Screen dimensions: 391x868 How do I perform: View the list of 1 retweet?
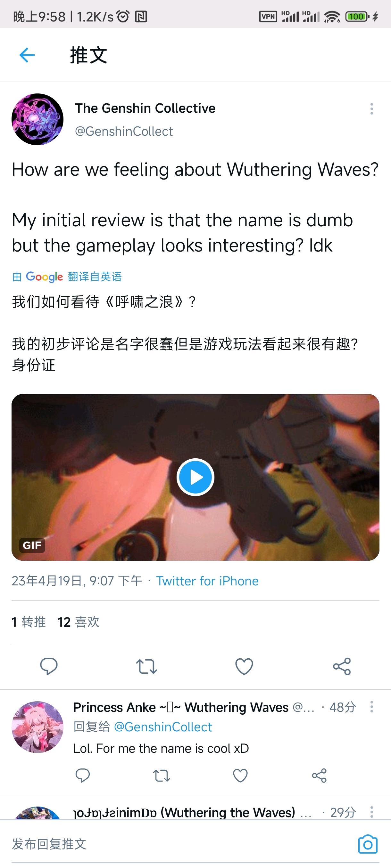[29, 622]
